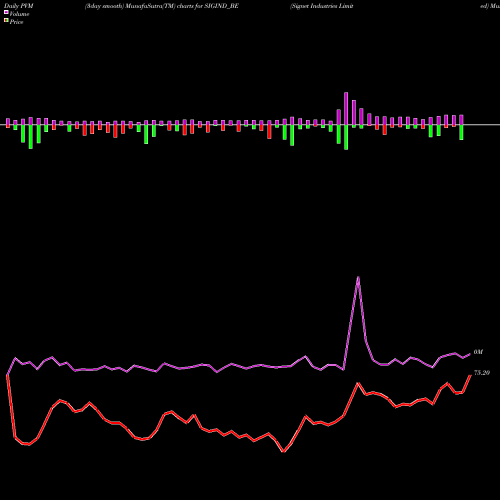The image size is (500, 500).
Task: Click the lowest point of the red price line
Action: click(x=284, y=452)
